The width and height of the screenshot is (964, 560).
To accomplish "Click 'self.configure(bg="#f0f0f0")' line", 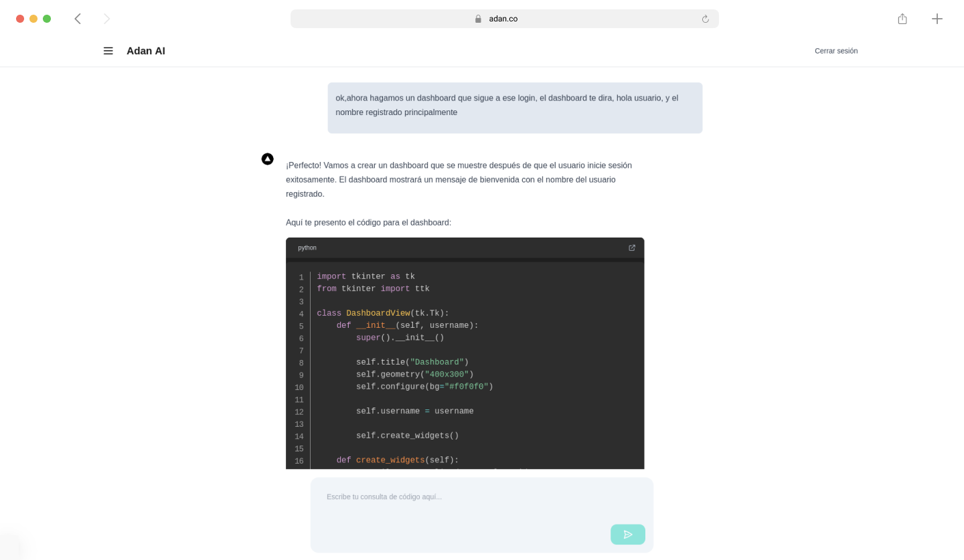I will coord(424,387).
